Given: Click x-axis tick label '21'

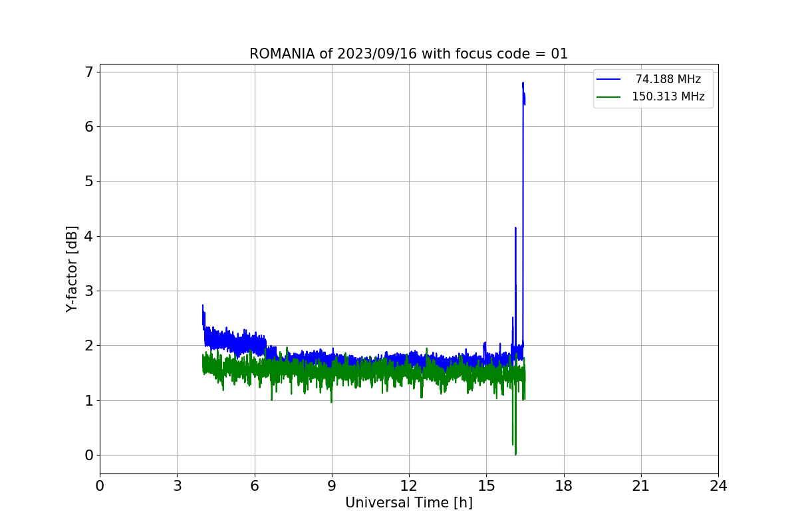Looking at the screenshot, I should (x=641, y=486).
